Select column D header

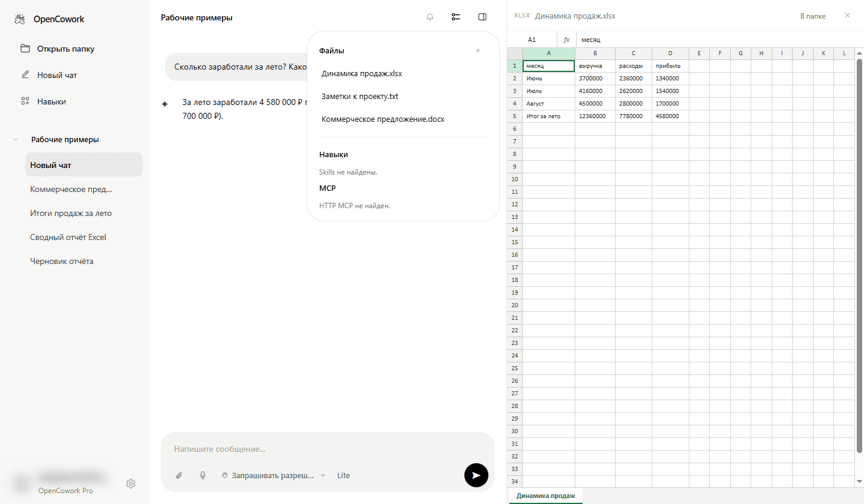(x=670, y=53)
